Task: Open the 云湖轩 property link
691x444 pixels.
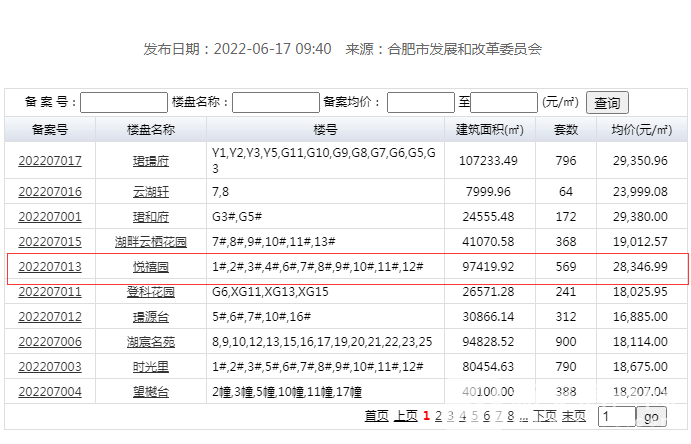Action: point(151,192)
